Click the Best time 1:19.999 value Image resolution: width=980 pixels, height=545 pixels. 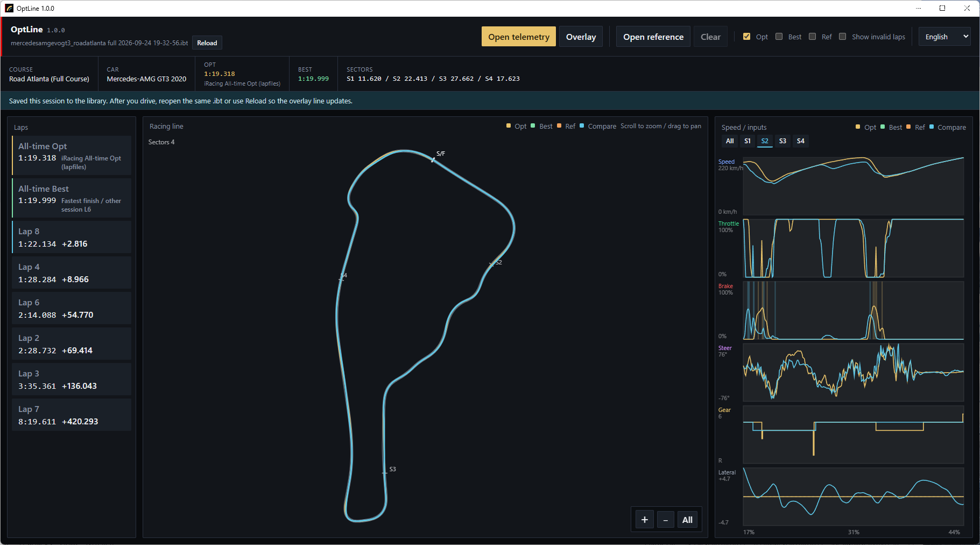click(x=313, y=79)
